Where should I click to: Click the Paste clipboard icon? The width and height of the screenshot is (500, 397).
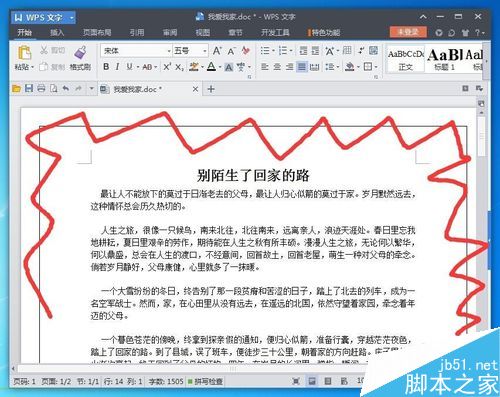(24, 53)
